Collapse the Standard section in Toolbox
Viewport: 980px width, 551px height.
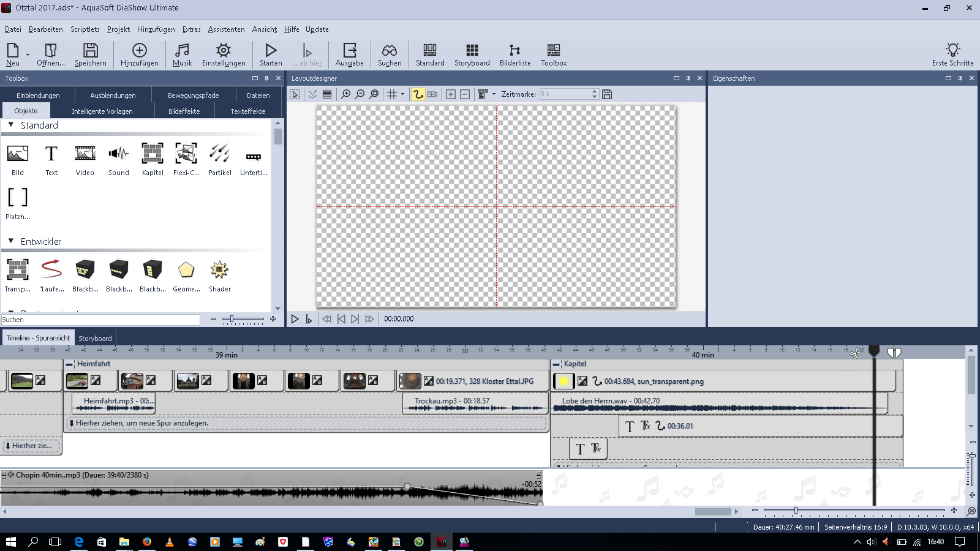click(x=11, y=125)
